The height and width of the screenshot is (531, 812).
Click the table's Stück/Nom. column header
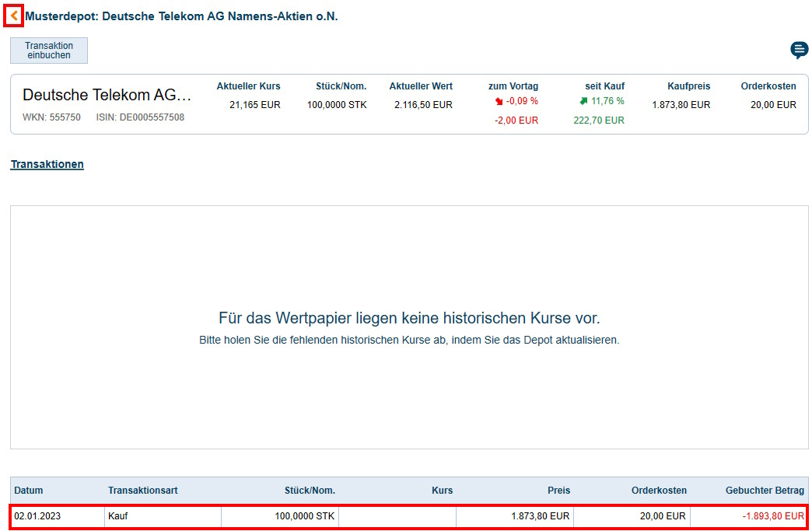[x=310, y=491]
